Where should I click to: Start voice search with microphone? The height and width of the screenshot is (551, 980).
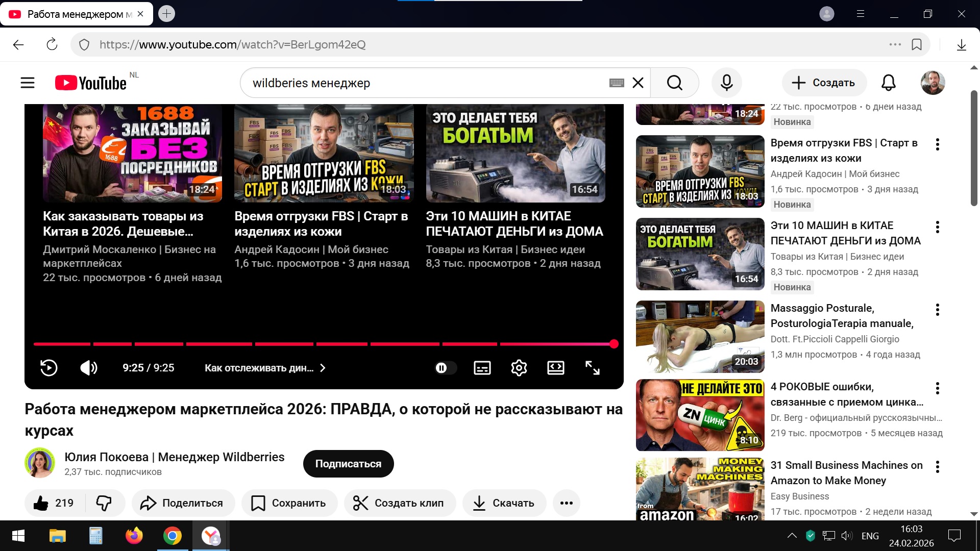[x=726, y=83]
